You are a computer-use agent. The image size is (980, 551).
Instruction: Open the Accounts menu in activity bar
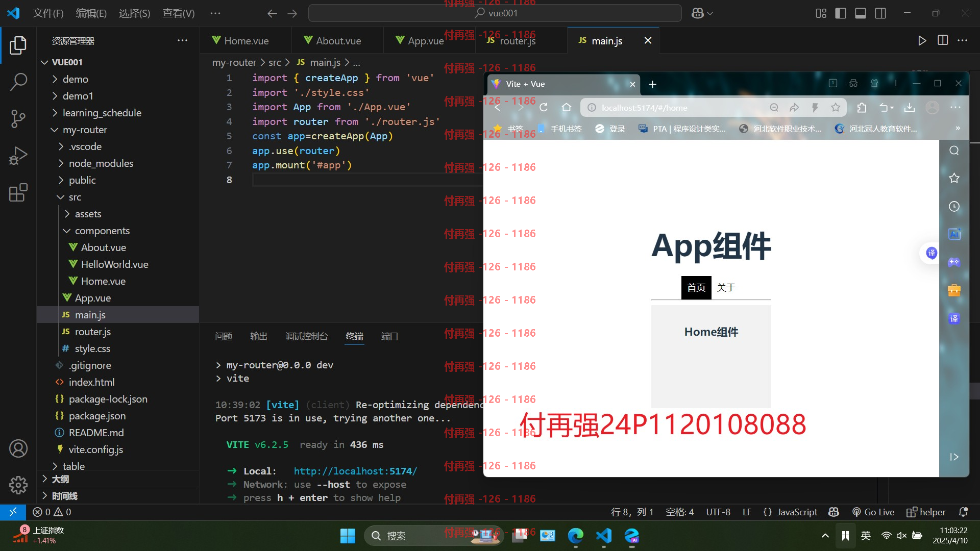click(18, 448)
